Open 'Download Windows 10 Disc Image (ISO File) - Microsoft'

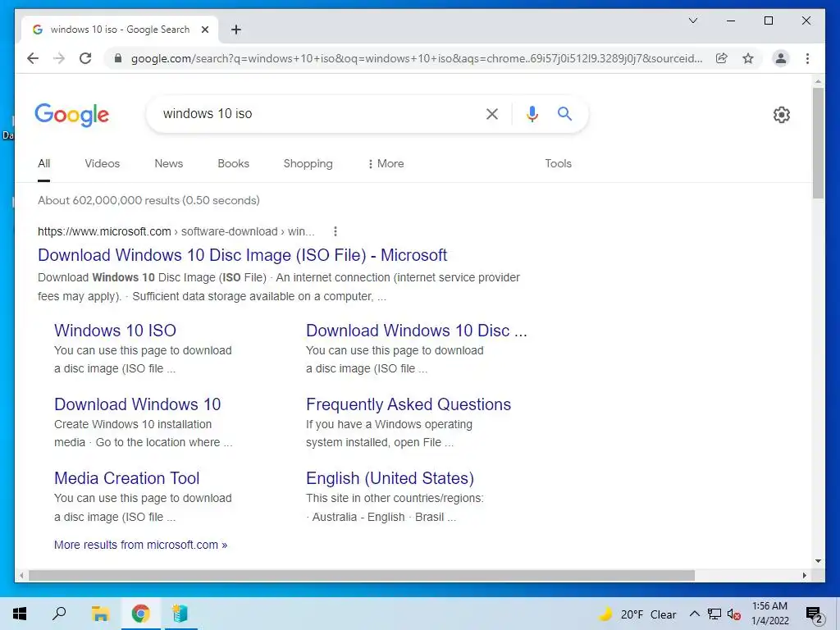[x=242, y=255]
